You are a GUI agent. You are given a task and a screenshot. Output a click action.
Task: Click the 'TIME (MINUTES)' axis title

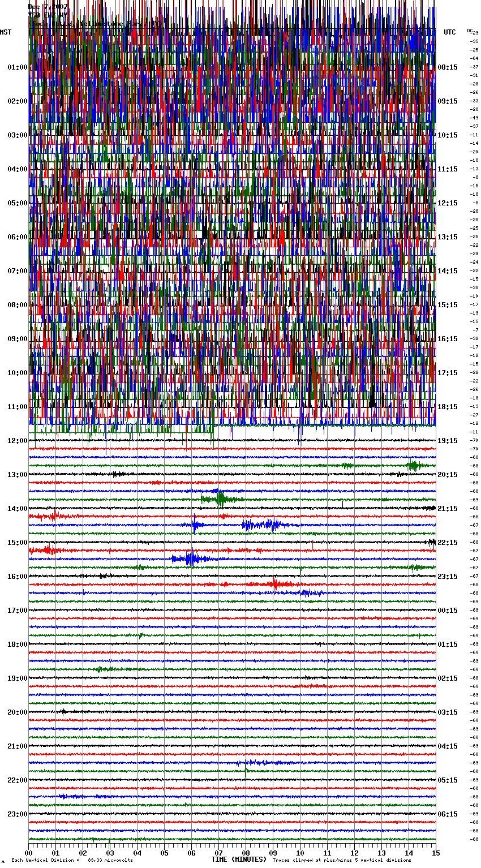(239, 860)
